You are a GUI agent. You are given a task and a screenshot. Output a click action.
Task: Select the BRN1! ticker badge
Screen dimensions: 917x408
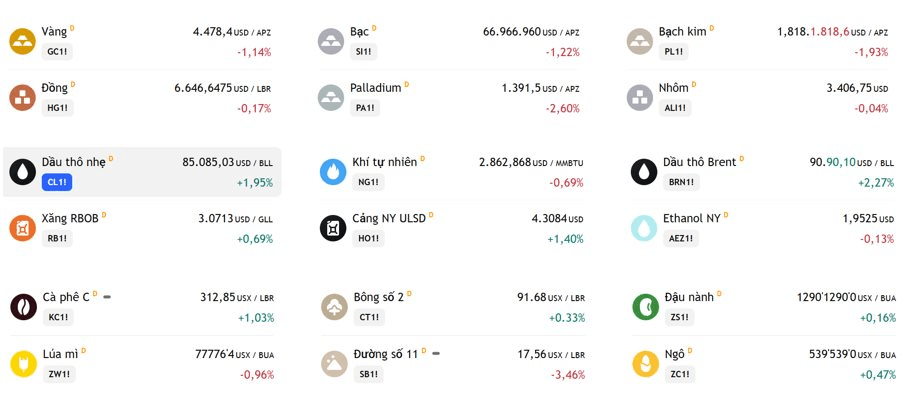point(681,182)
